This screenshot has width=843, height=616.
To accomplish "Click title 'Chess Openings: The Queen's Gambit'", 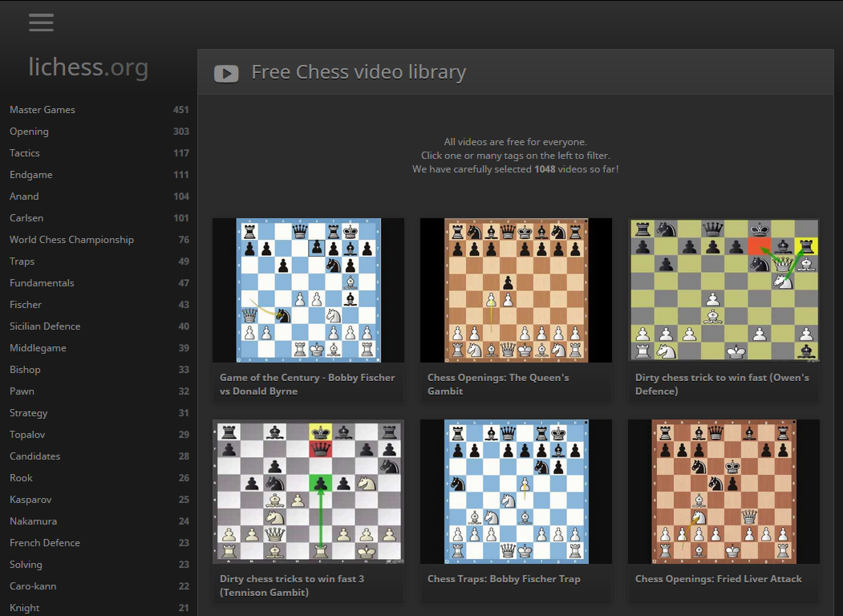I will 498,384.
